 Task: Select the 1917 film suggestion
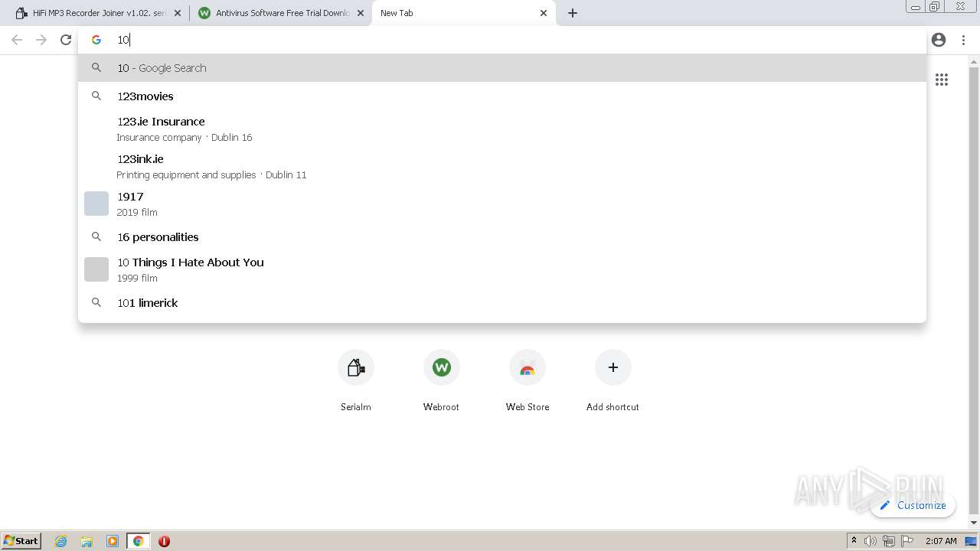click(502, 204)
